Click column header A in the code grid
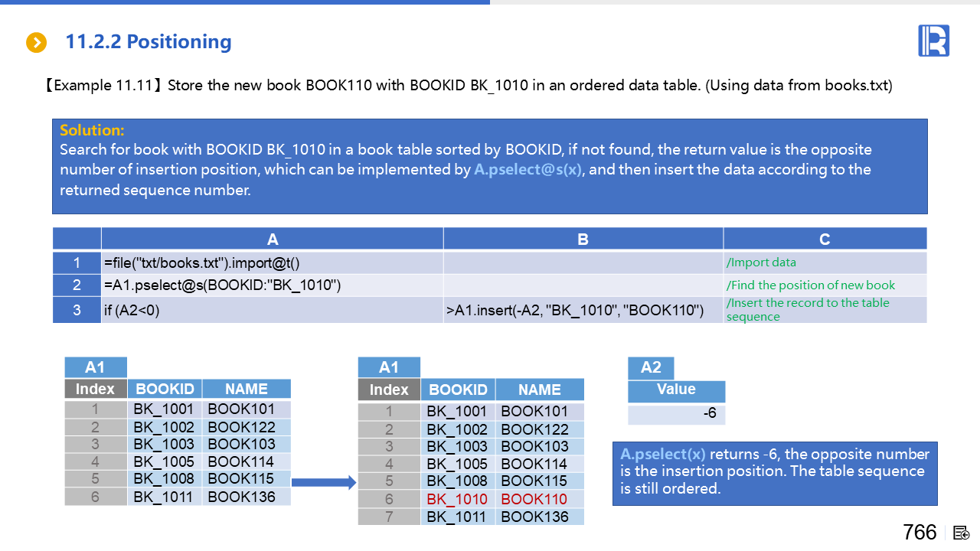 [x=272, y=240]
